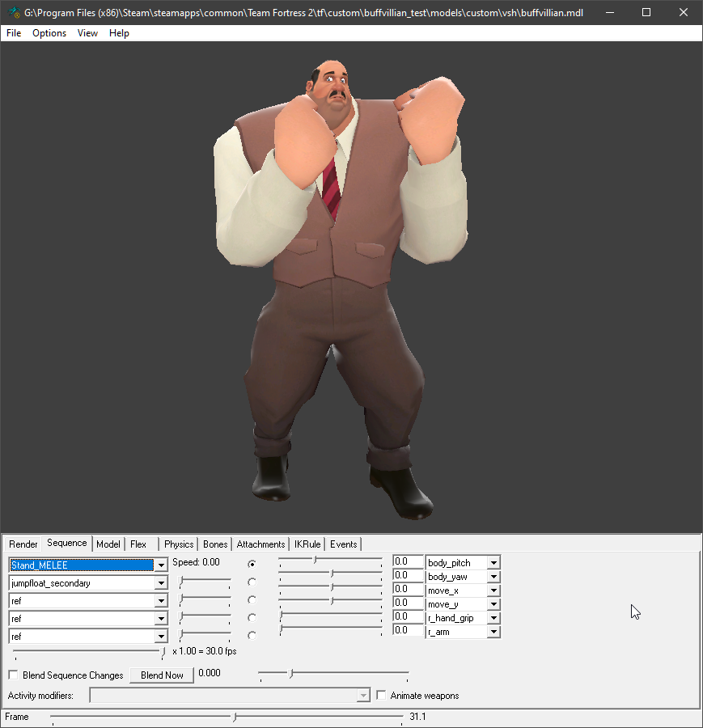The height and width of the screenshot is (728, 703).
Task: Open the r_hand_grip pose parameter dropdown
Action: point(493,618)
